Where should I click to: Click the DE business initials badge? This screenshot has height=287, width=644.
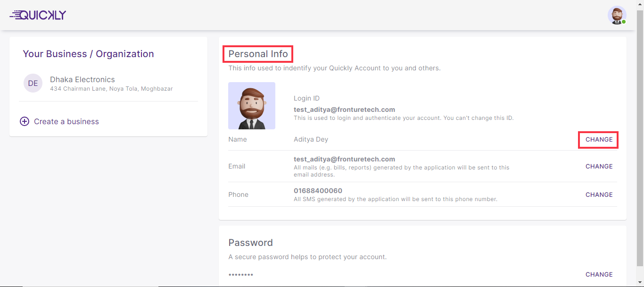[x=33, y=84]
